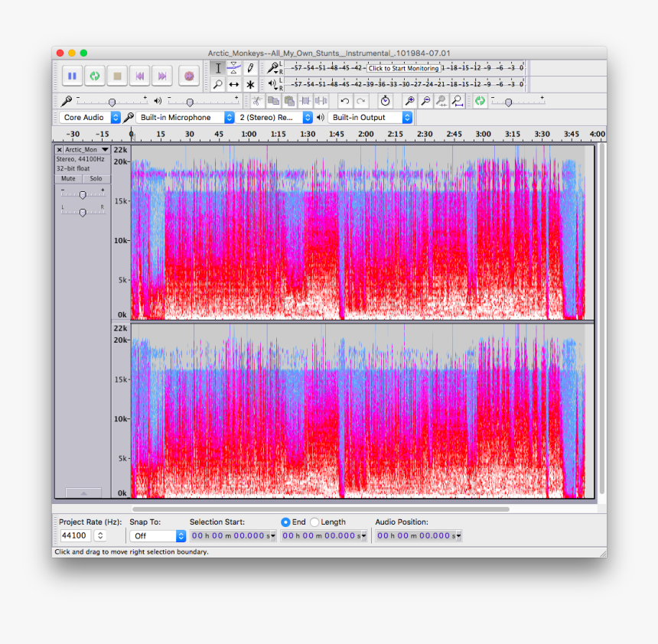Image resolution: width=658 pixels, height=644 pixels.
Task: Select the Time Shift tool
Action: (234, 84)
